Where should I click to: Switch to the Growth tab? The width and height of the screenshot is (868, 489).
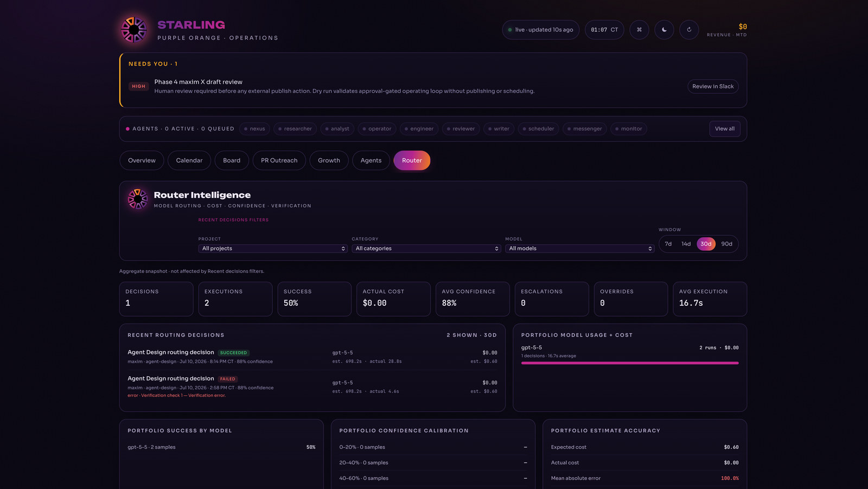pos(329,160)
